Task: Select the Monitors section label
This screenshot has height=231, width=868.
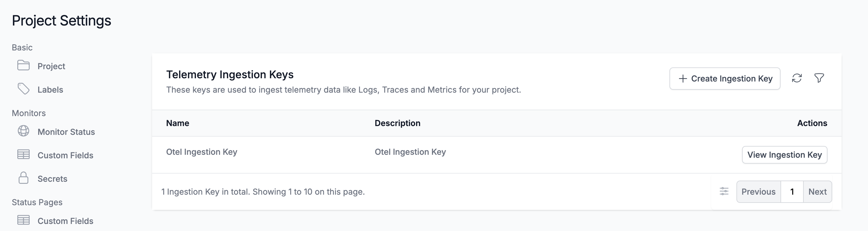Action: pos(29,113)
